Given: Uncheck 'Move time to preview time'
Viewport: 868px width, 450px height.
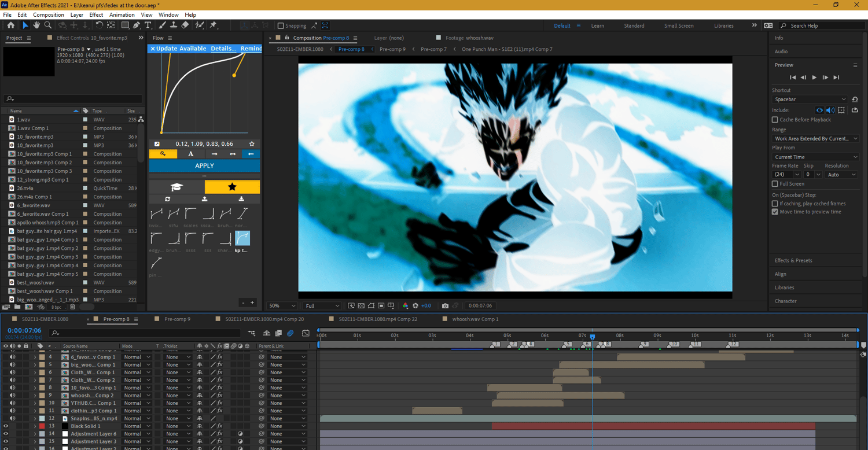Looking at the screenshot, I should tap(775, 212).
